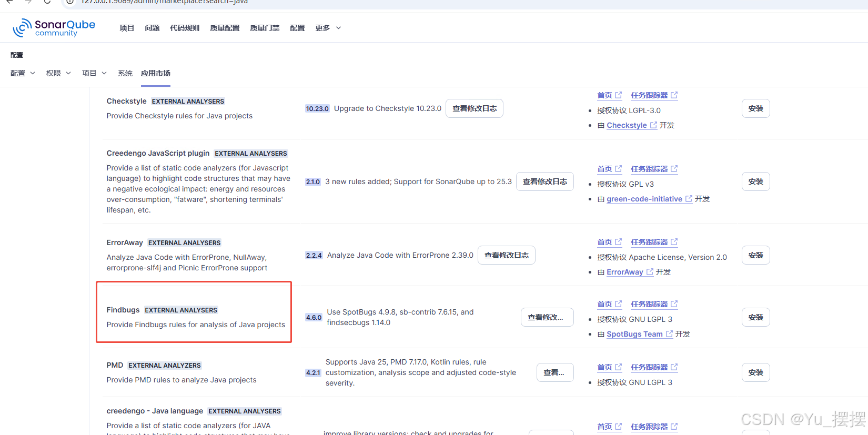Click EXTERNAL ANALYZERS tag next to PMD
868x435 pixels.
[x=165, y=366]
